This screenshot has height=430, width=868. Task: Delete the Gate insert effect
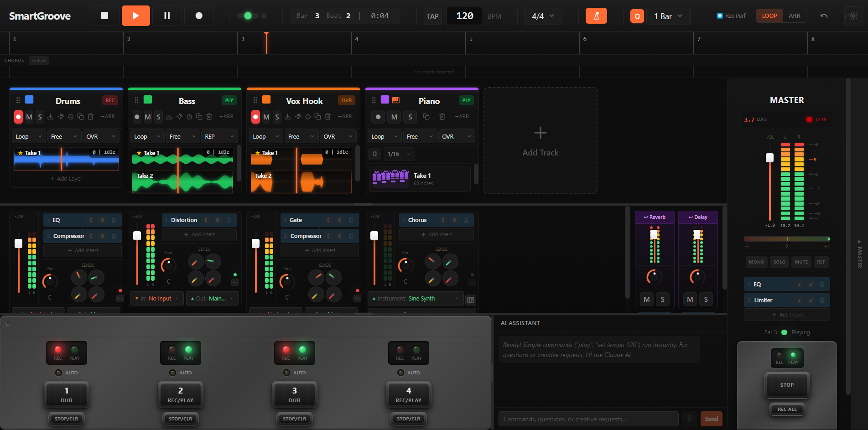pos(351,220)
